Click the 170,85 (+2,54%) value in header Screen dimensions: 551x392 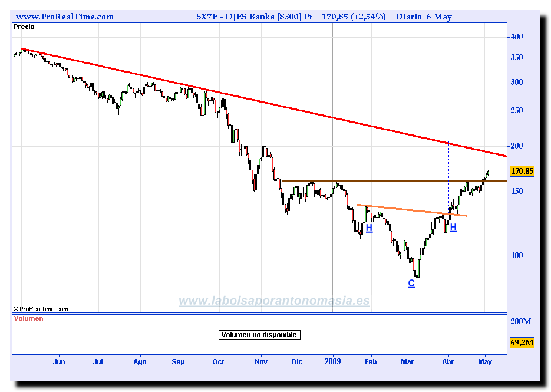pos(354,17)
